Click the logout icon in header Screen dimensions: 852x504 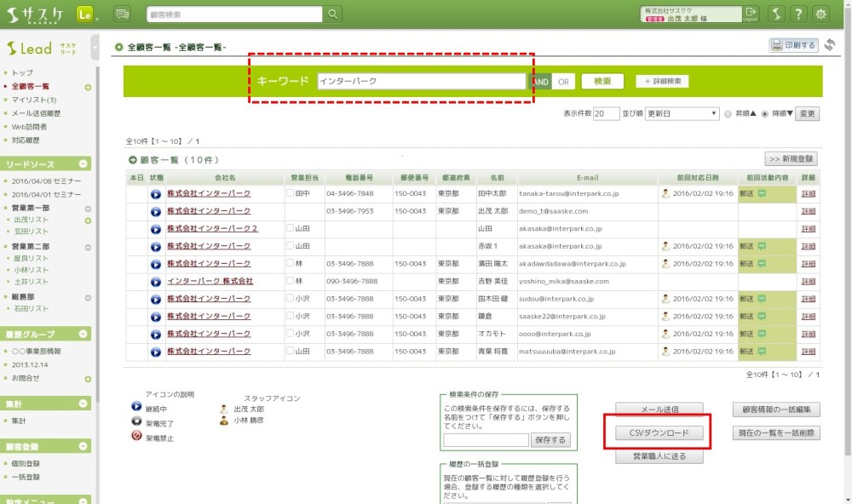tap(751, 14)
